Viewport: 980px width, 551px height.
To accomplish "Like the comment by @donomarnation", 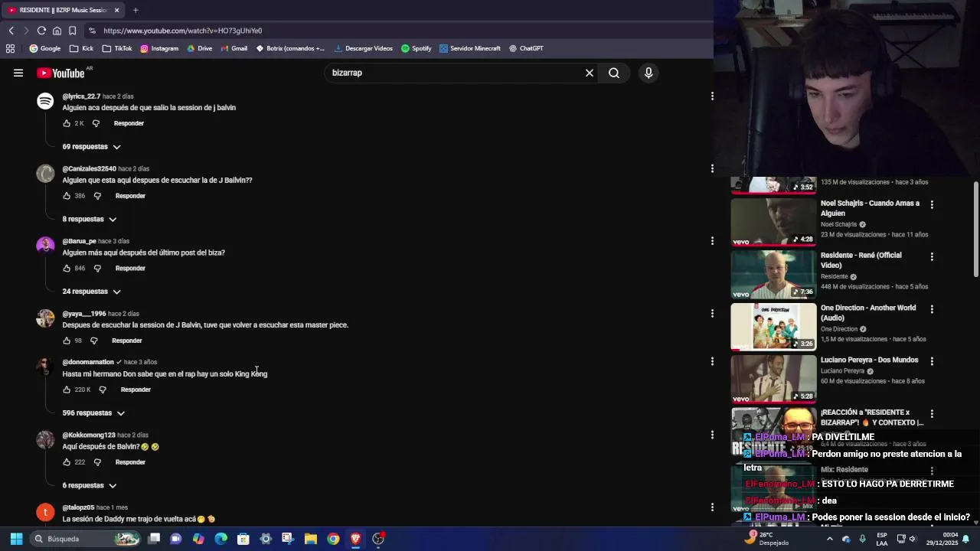I will (x=67, y=390).
